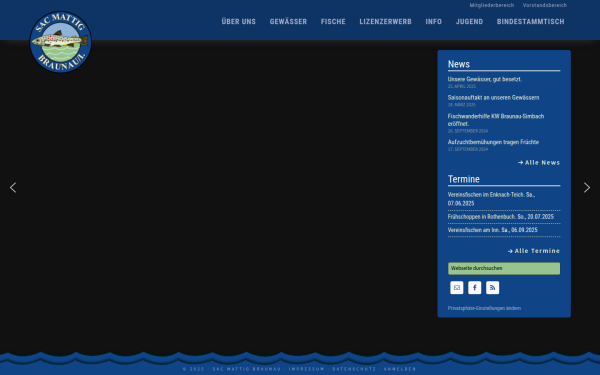Open the Gewässer menu
The image size is (600, 375).
(288, 22)
